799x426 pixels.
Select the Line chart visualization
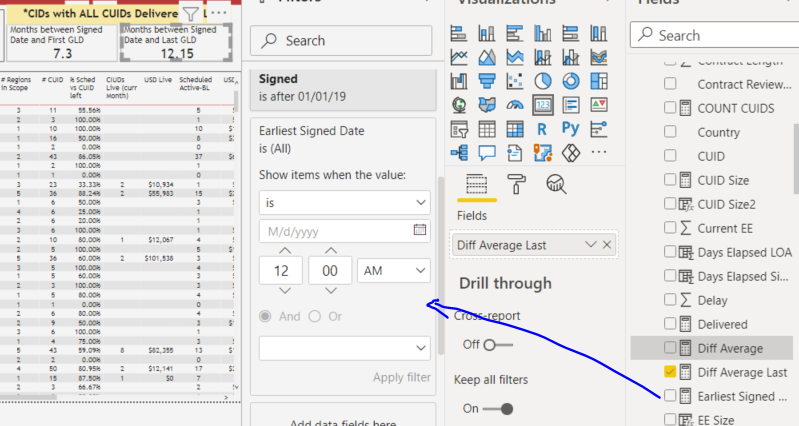pyautogui.click(x=459, y=57)
